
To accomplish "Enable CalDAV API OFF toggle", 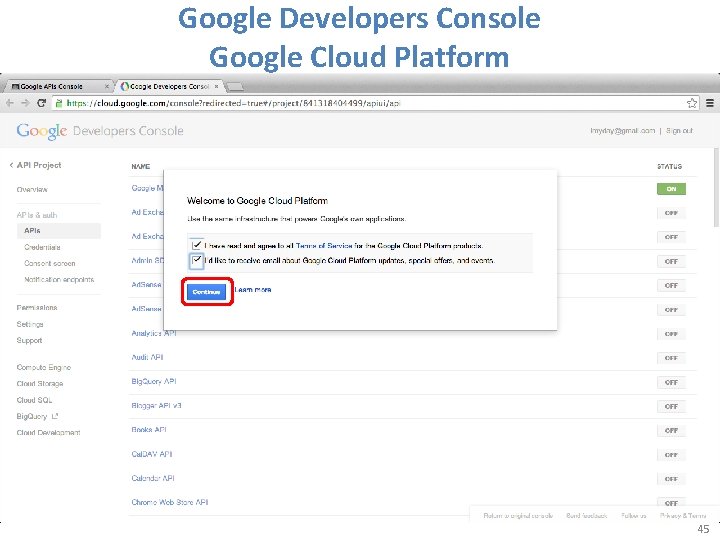I will 671,455.
